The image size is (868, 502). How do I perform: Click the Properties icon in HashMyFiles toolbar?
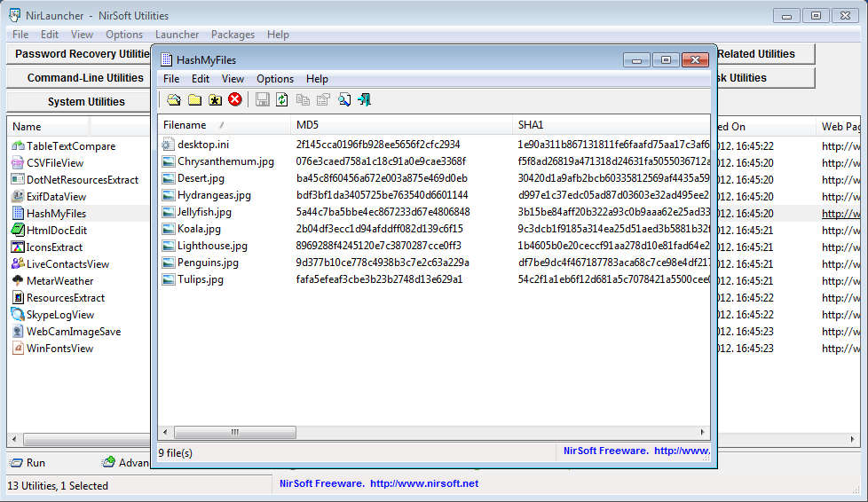[323, 99]
